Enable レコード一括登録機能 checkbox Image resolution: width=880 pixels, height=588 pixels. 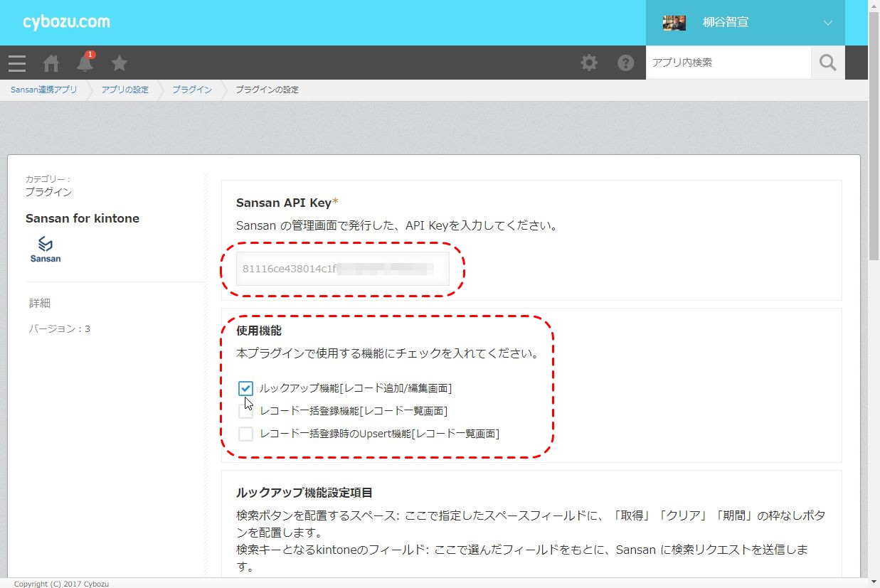(x=245, y=411)
